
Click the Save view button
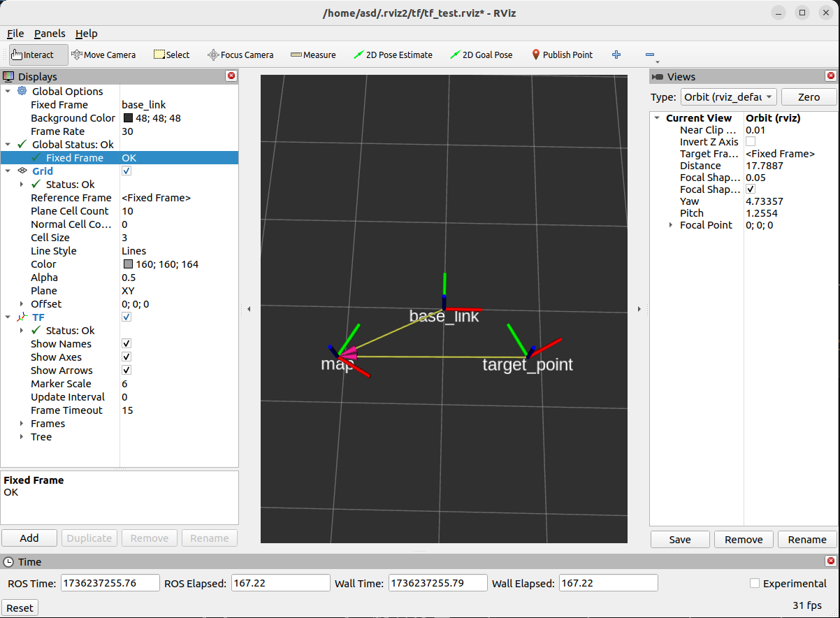coord(680,539)
